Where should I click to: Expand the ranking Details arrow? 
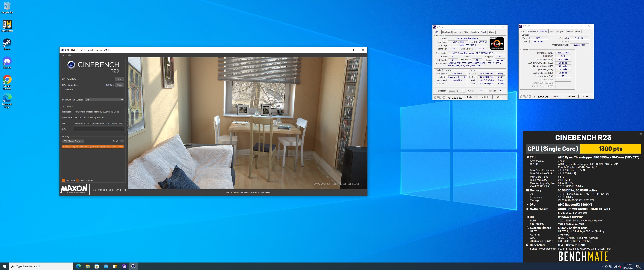pos(122,141)
